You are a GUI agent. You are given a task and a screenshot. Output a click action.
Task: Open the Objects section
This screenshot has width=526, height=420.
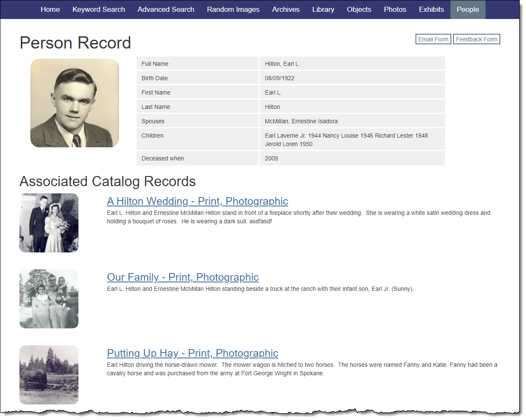click(x=359, y=9)
